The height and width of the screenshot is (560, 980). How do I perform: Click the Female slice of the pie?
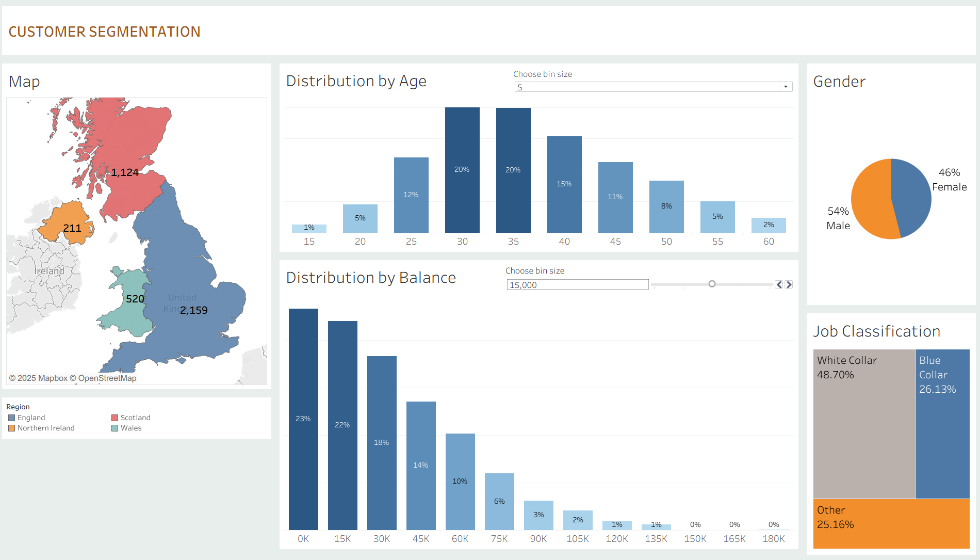point(913,196)
